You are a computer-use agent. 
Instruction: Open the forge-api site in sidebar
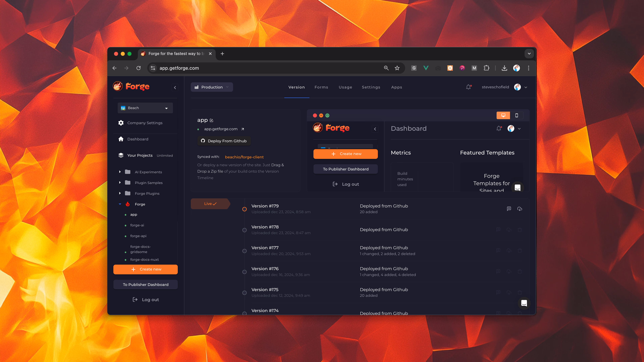(x=138, y=236)
